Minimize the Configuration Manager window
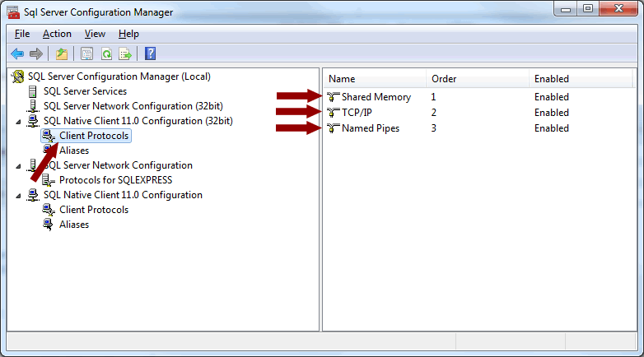Screen dimensions: 644x357 click(566, 9)
